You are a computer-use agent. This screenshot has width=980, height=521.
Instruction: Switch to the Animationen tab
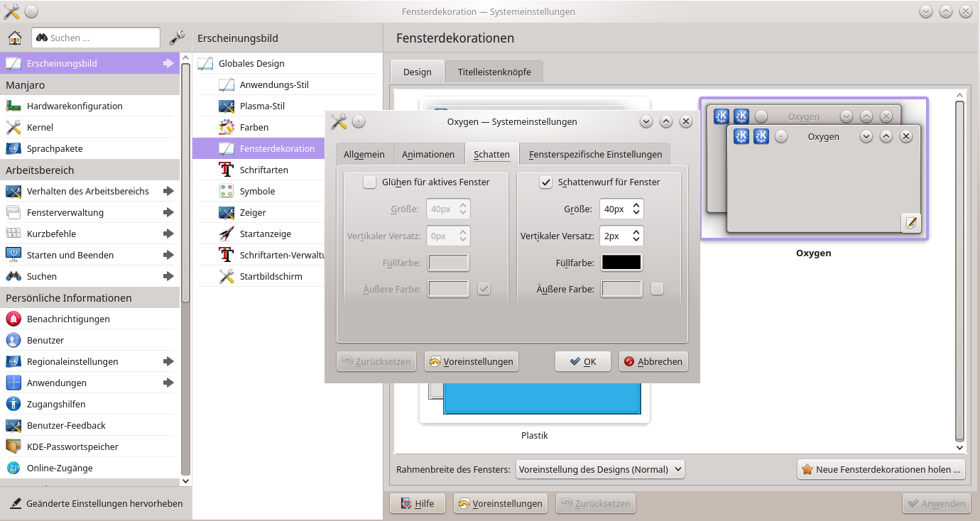(428, 154)
